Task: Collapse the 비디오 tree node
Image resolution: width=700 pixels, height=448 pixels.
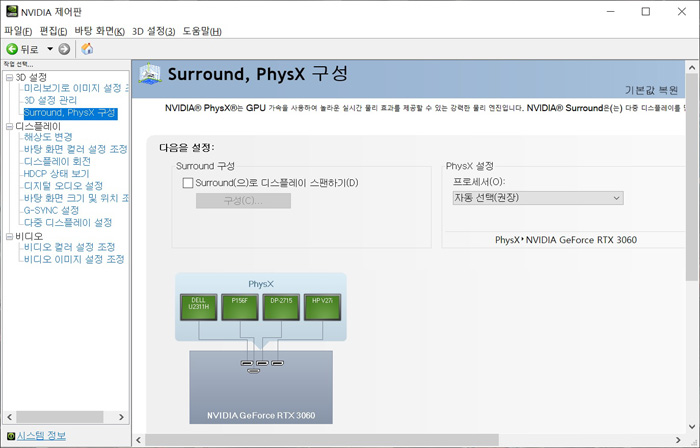Action: pos(9,236)
